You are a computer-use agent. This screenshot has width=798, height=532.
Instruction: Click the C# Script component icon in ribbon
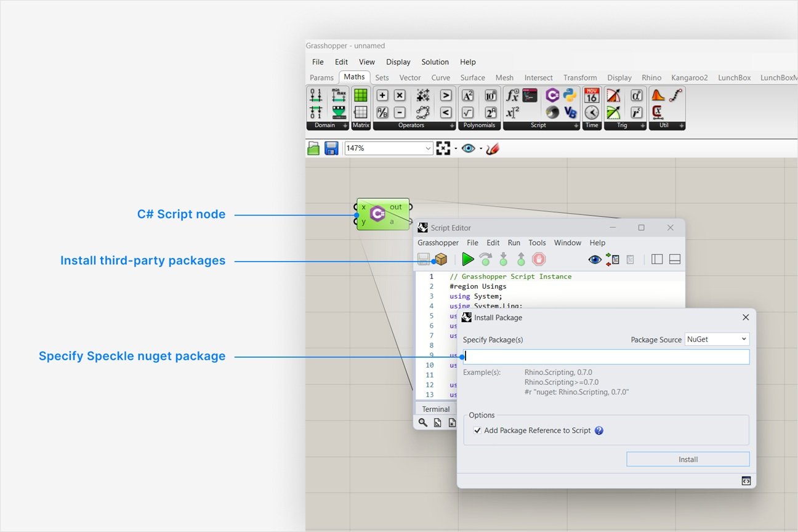[552, 95]
